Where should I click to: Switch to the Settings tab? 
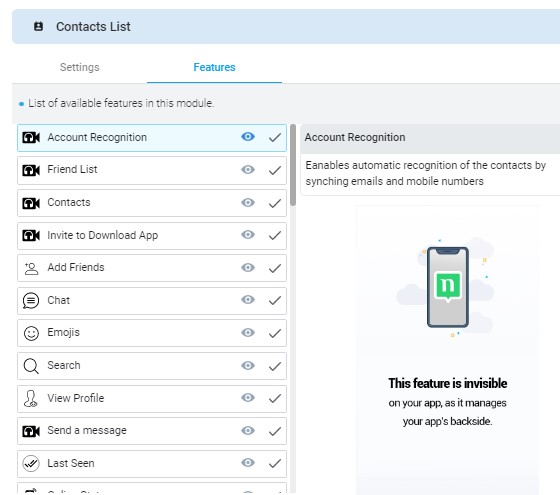80,67
